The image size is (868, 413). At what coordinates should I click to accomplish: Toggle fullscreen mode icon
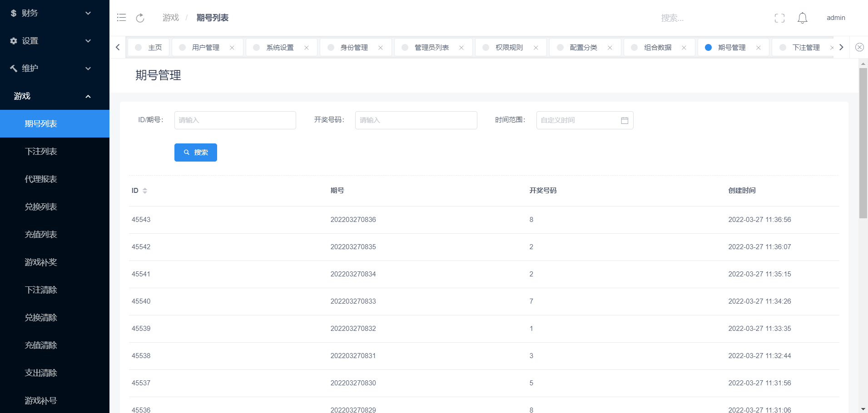coord(779,18)
